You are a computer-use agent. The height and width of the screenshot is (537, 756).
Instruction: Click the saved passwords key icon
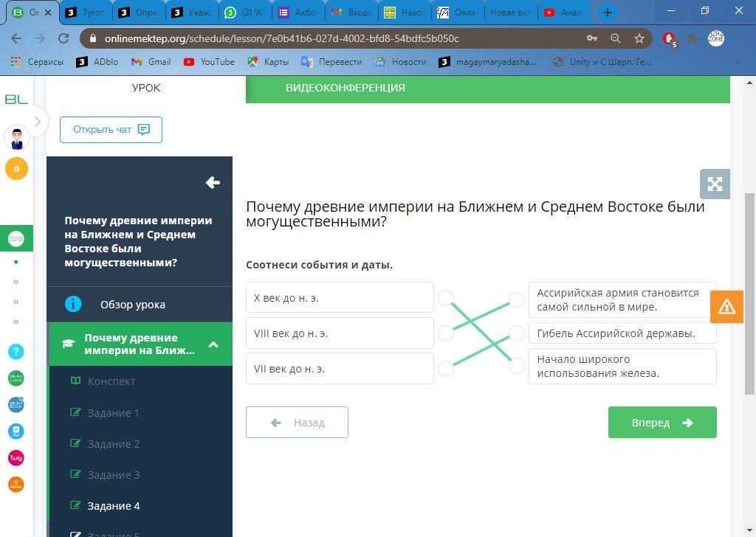(592, 38)
